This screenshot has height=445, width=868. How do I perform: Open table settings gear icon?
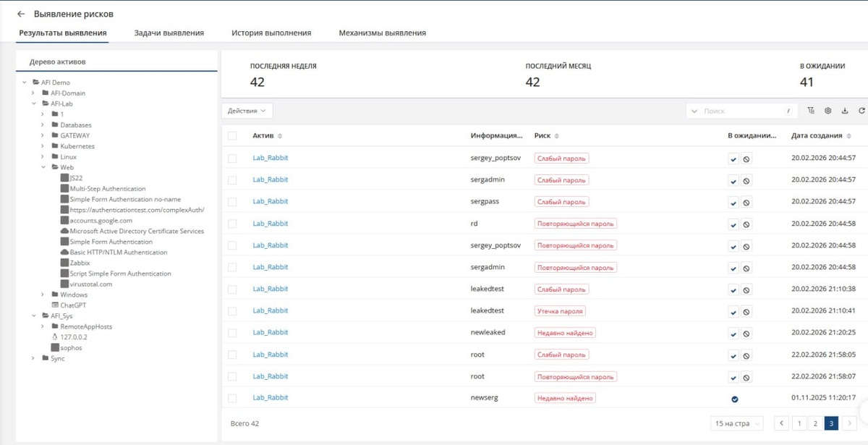pos(827,111)
